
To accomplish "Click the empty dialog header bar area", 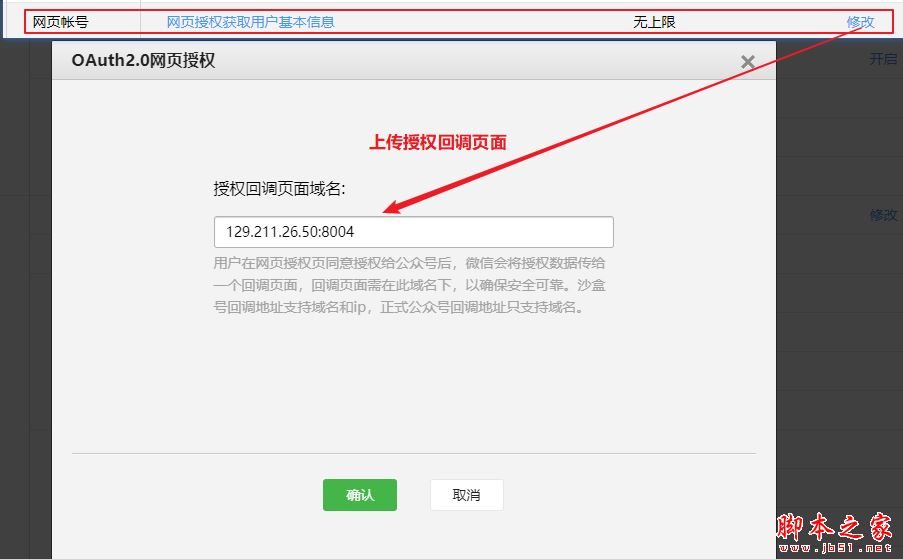I will point(480,61).
